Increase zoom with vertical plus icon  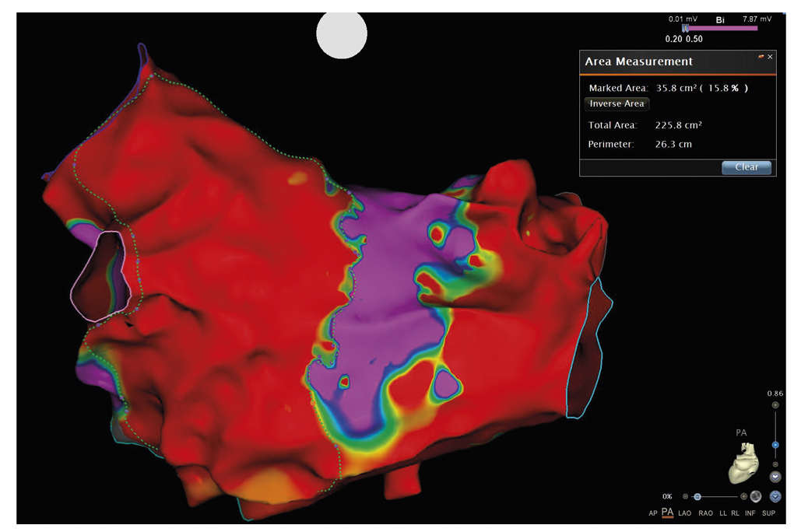click(x=775, y=405)
